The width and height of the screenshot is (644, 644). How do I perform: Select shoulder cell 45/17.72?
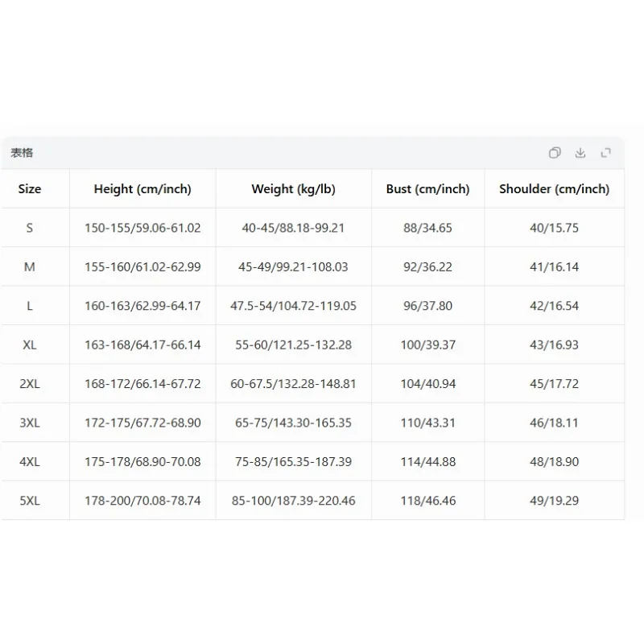pos(554,384)
